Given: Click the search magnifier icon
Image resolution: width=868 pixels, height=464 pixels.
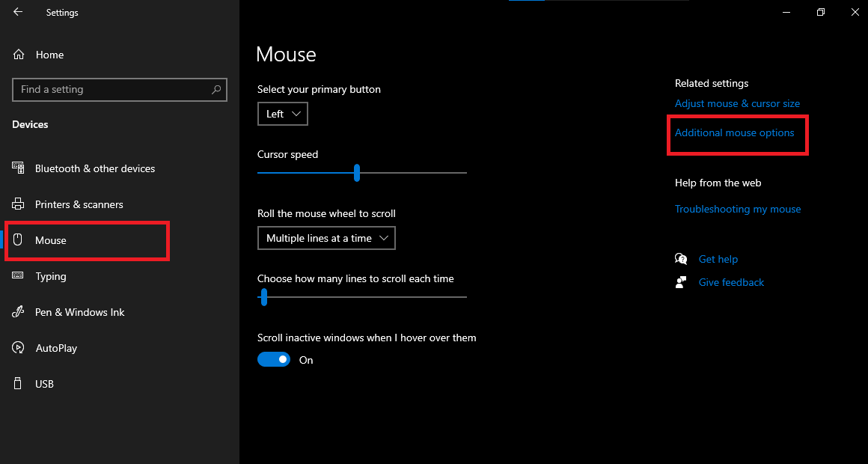Looking at the screenshot, I should point(216,90).
